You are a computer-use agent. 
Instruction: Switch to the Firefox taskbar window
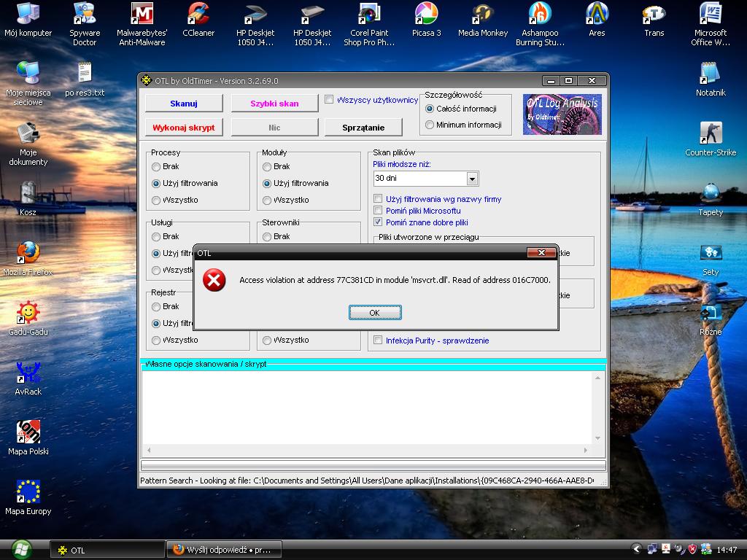[x=224, y=550]
